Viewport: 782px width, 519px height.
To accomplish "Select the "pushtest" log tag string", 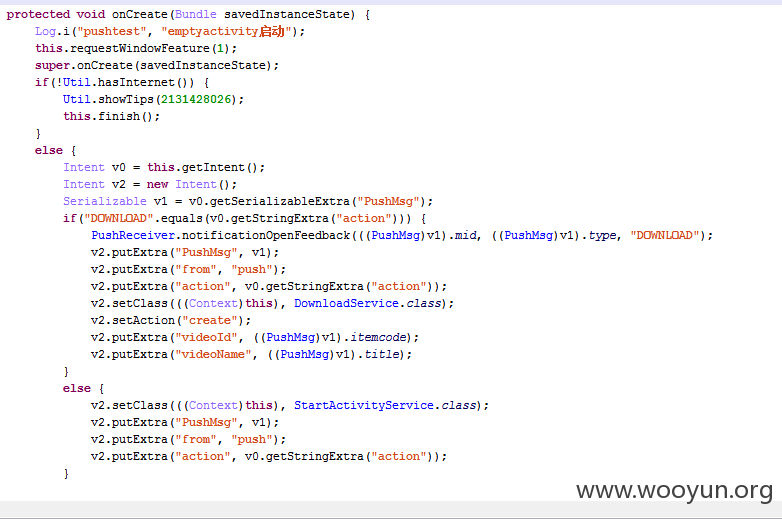I will (x=112, y=31).
